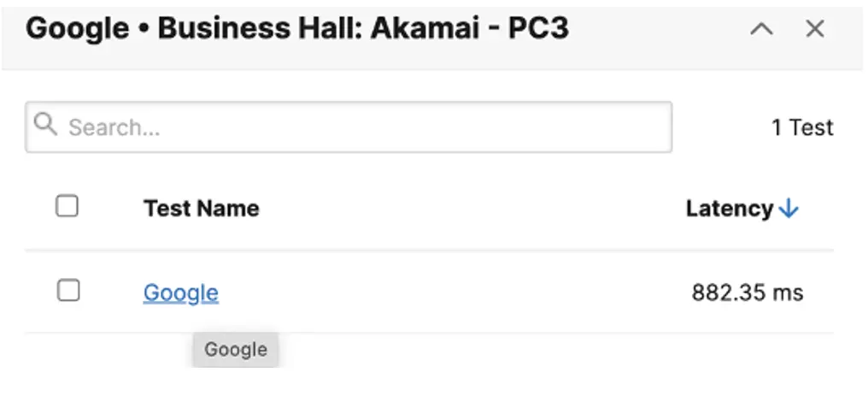The image size is (868, 402).
Task: Sort by the Test Name column header
Action: pos(201,208)
